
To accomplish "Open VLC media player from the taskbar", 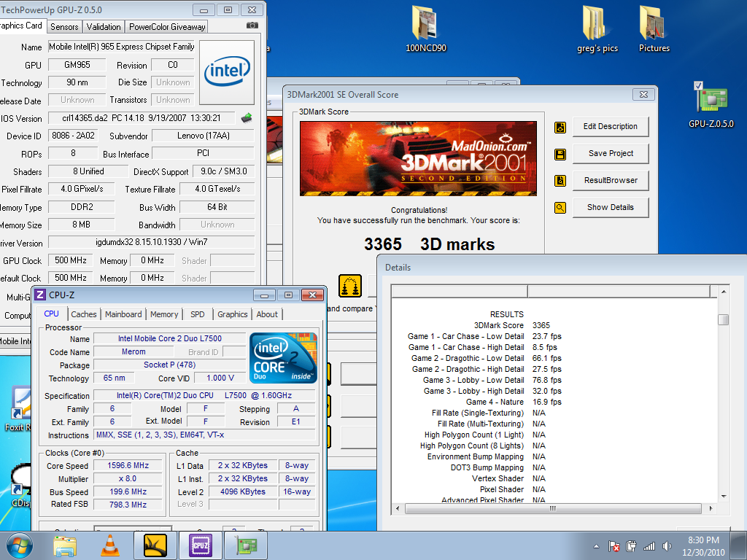I will pos(110,545).
